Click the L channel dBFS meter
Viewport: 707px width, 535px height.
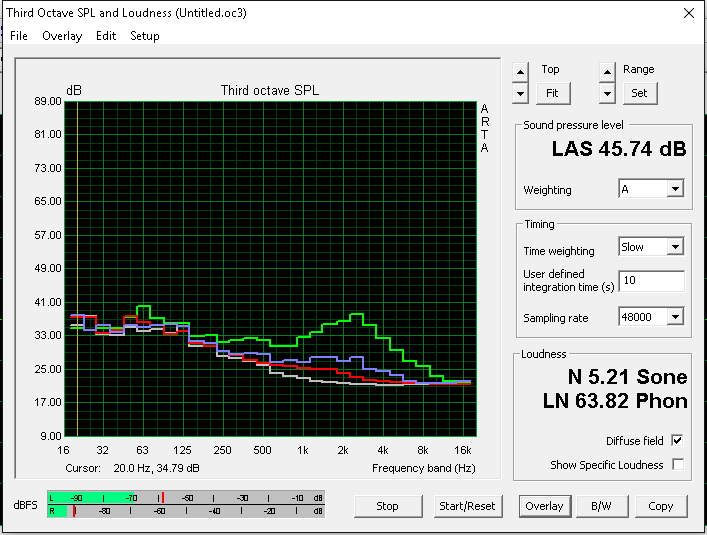186,498
